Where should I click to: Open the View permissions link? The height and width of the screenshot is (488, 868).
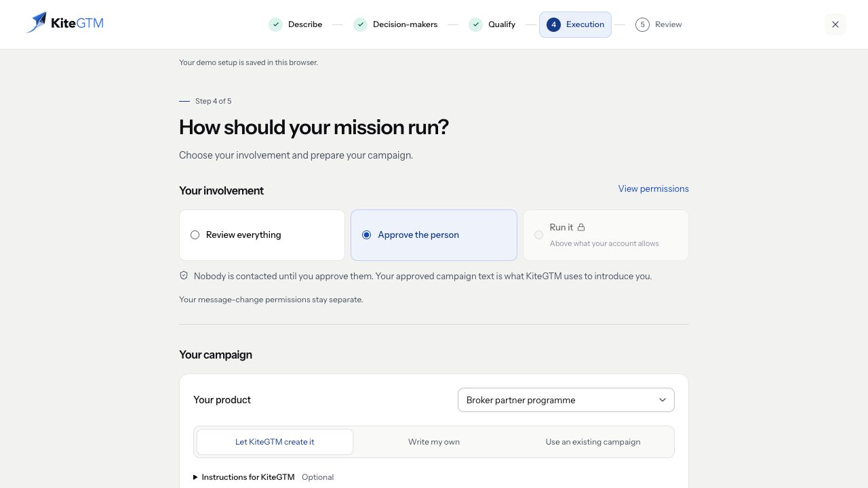654,188
